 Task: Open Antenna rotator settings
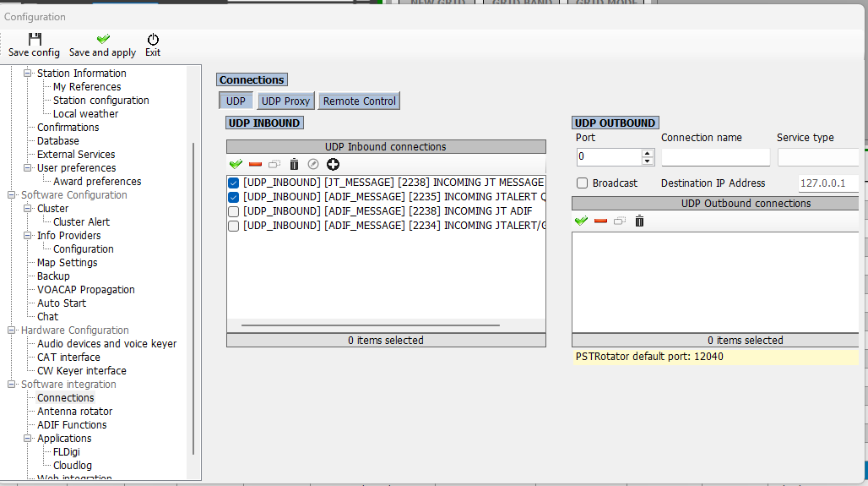click(75, 411)
